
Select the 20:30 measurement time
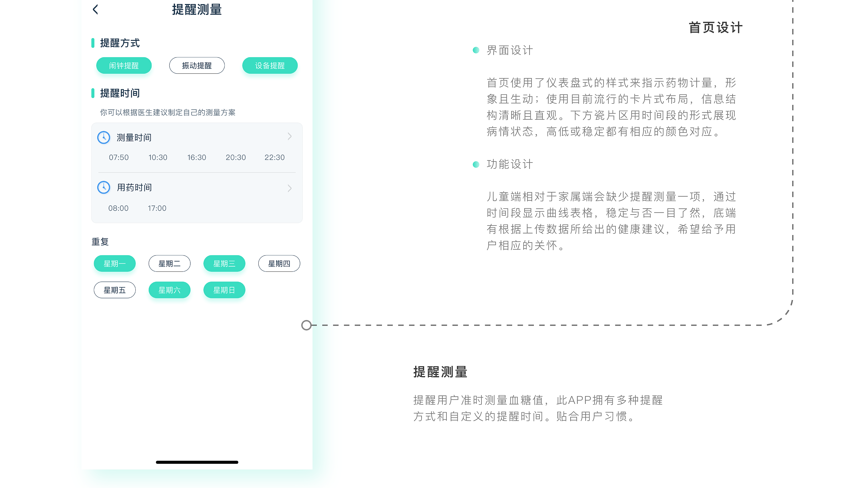(236, 157)
